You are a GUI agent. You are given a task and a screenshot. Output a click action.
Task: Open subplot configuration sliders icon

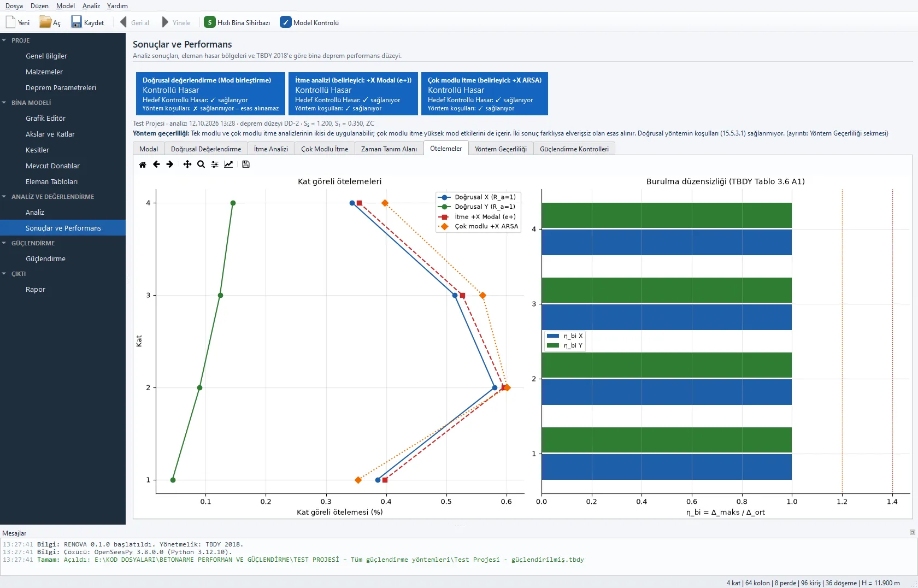(x=215, y=164)
